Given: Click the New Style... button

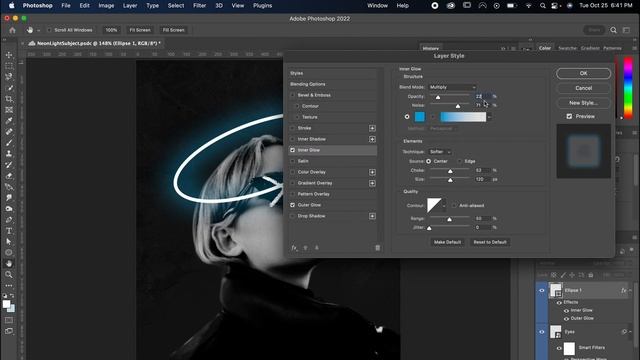Looking at the screenshot, I should (583, 103).
